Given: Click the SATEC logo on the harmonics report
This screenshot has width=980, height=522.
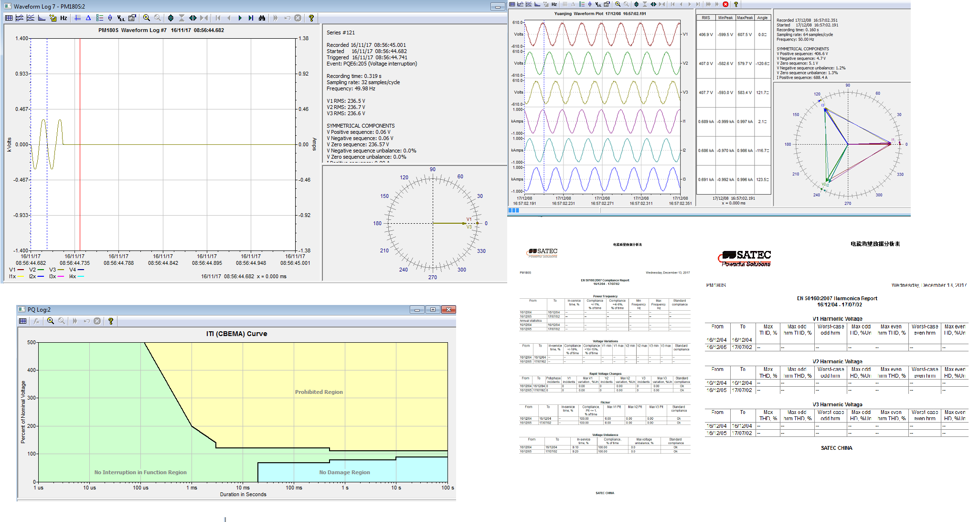Looking at the screenshot, I should (744, 258).
